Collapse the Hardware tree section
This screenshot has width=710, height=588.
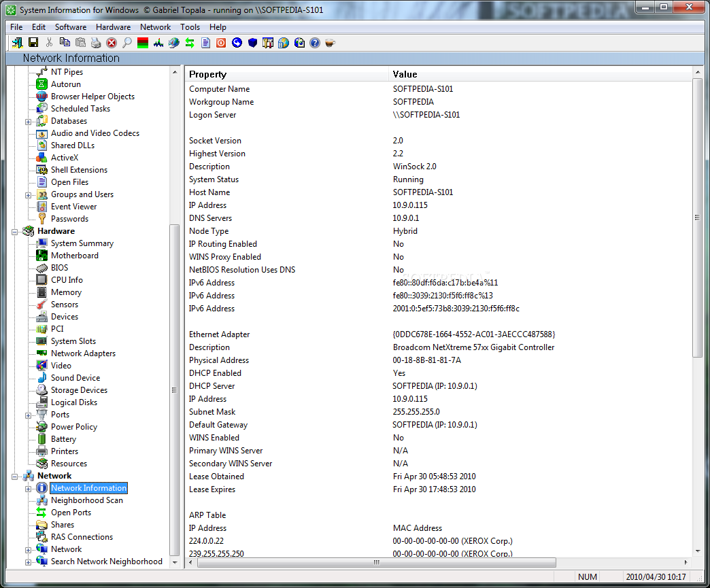pyautogui.click(x=14, y=231)
